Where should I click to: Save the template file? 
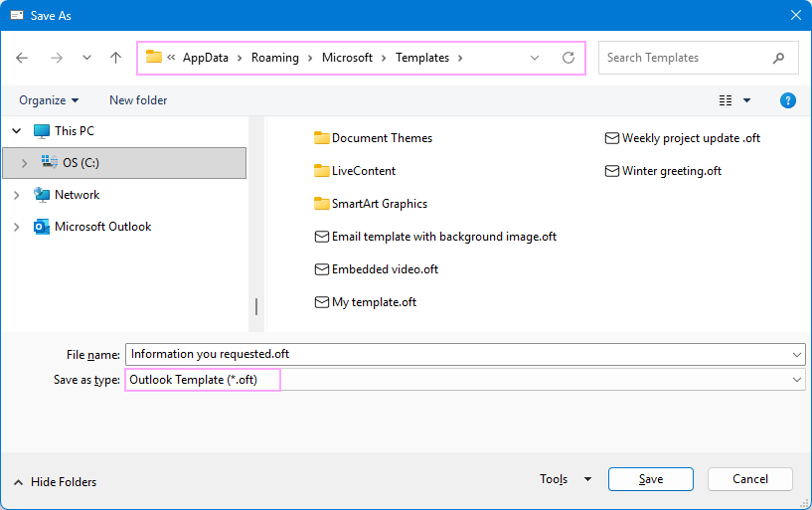tap(650, 479)
